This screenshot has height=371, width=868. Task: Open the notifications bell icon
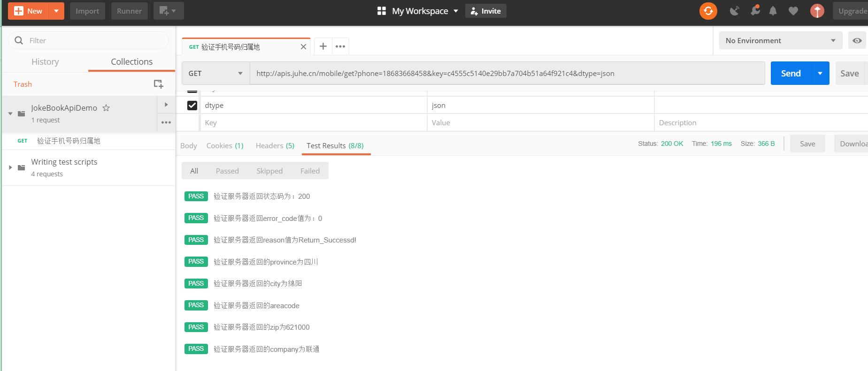[x=773, y=11]
